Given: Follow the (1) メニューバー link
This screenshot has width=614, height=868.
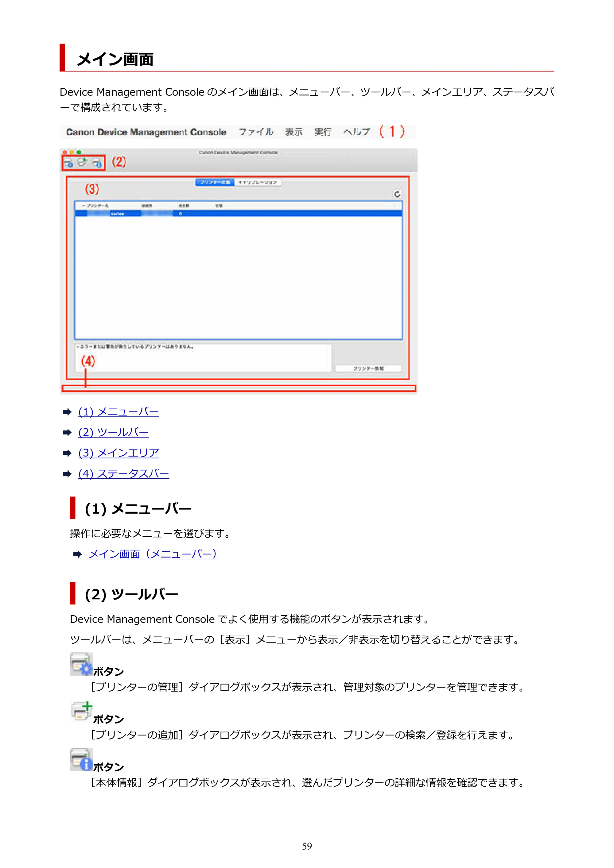Looking at the screenshot, I should 119,412.
